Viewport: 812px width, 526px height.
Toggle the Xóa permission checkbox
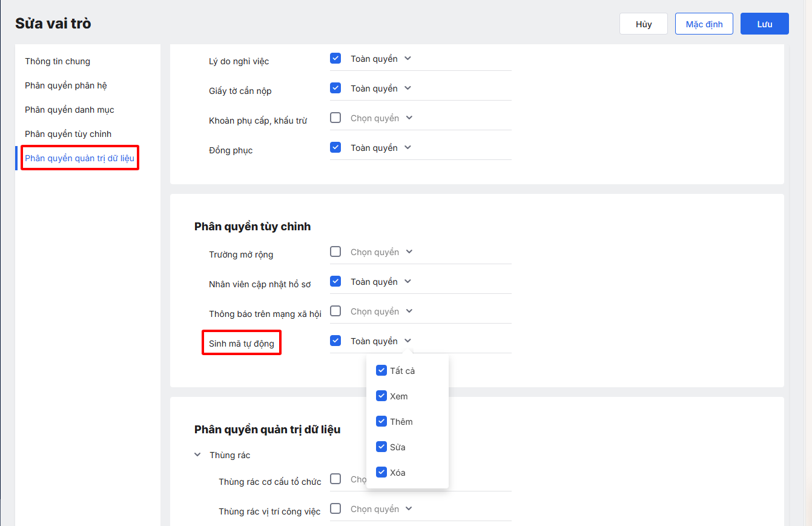[381, 473]
